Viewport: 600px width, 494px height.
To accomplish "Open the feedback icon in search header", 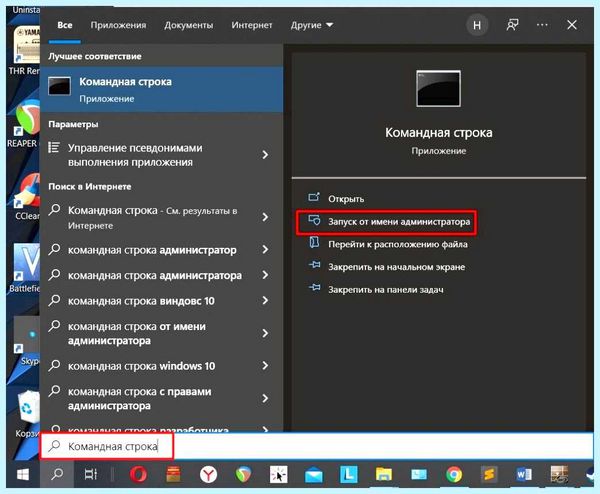I will coord(512,25).
